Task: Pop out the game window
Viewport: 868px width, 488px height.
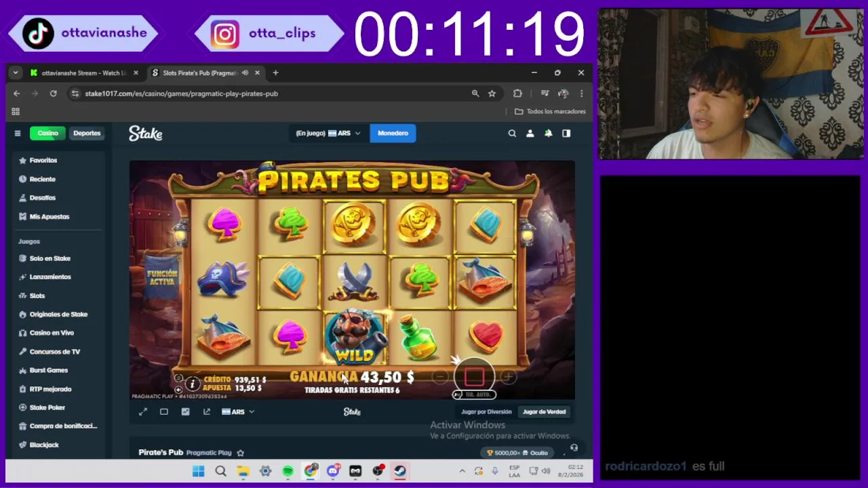Action: coord(206,412)
